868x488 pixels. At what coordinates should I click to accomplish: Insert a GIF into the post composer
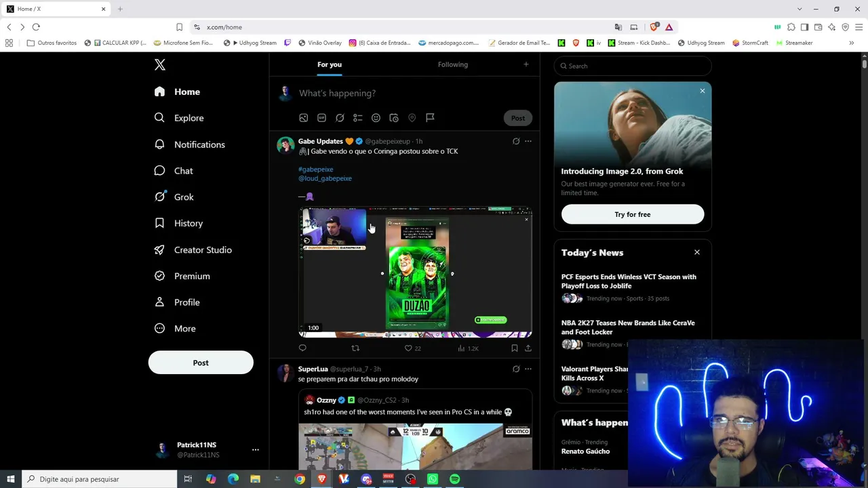[x=321, y=118]
